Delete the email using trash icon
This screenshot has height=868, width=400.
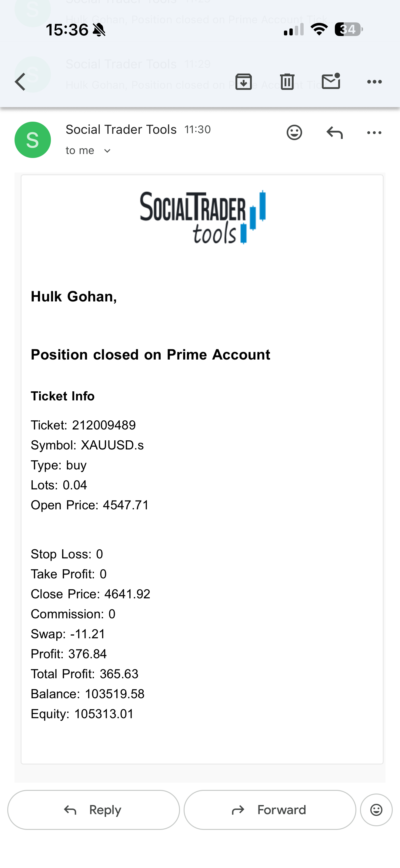[287, 81]
